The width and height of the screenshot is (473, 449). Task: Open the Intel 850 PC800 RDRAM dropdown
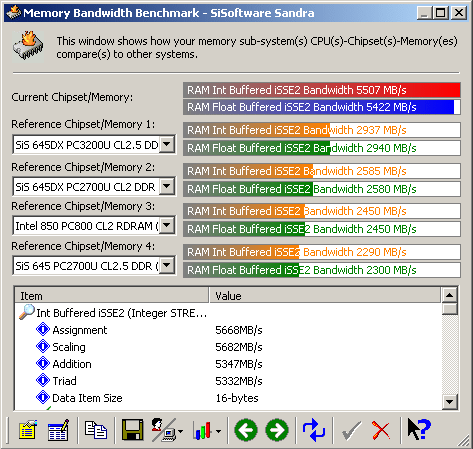(x=167, y=226)
